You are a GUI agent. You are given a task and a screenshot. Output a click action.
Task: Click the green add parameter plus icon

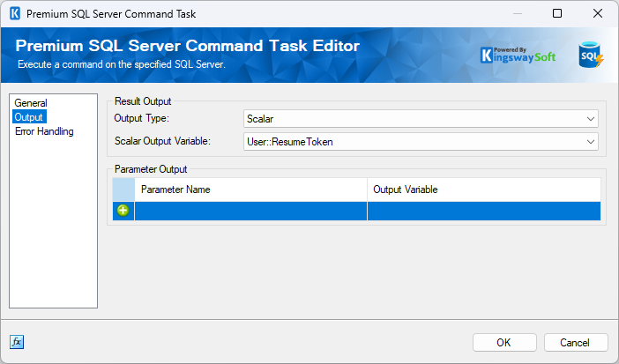point(123,211)
